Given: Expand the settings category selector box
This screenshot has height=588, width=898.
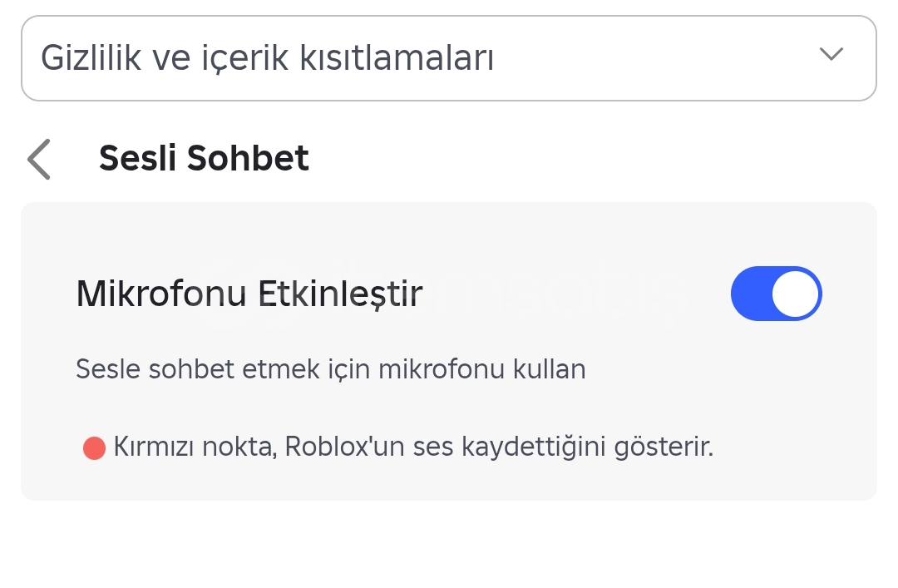Looking at the screenshot, I should (449, 58).
